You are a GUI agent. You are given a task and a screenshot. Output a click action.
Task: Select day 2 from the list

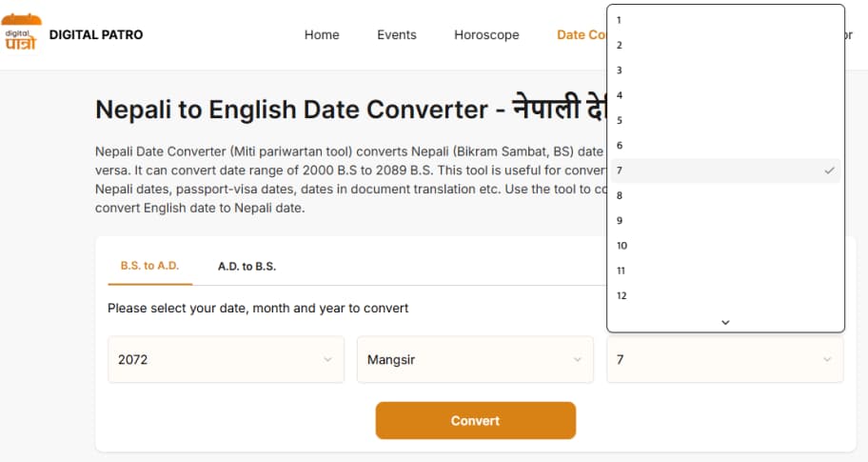click(x=726, y=45)
